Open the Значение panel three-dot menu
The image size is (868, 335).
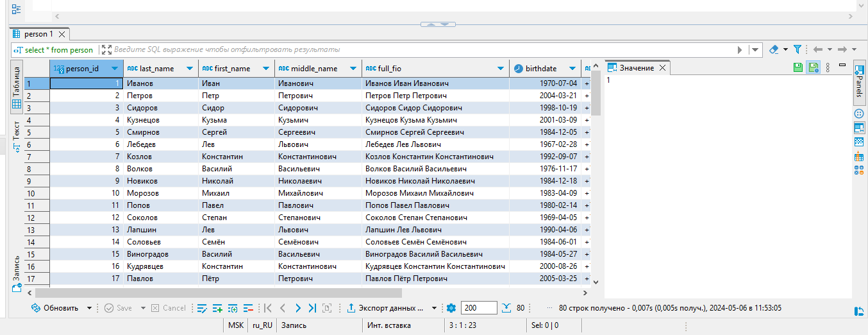(x=828, y=67)
